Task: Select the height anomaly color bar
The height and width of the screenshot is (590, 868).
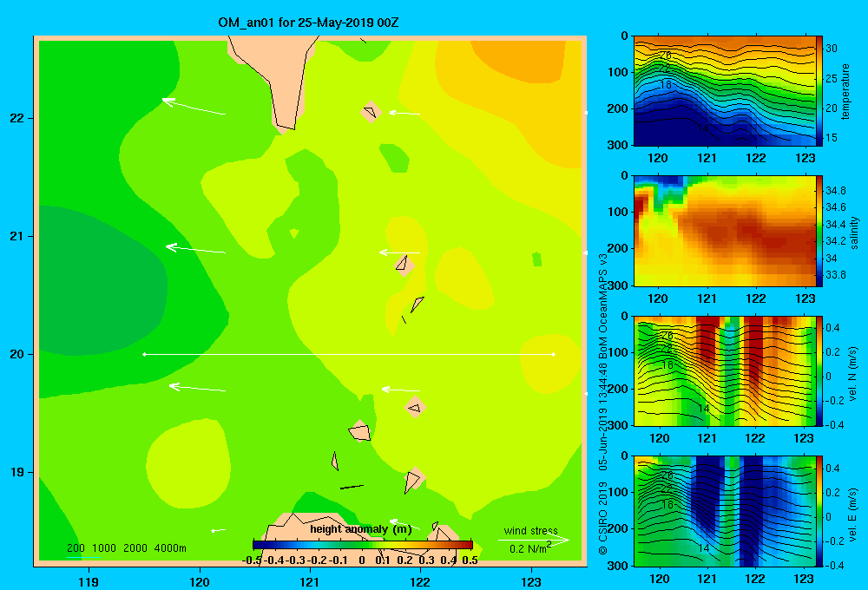Action: pyautogui.click(x=363, y=544)
